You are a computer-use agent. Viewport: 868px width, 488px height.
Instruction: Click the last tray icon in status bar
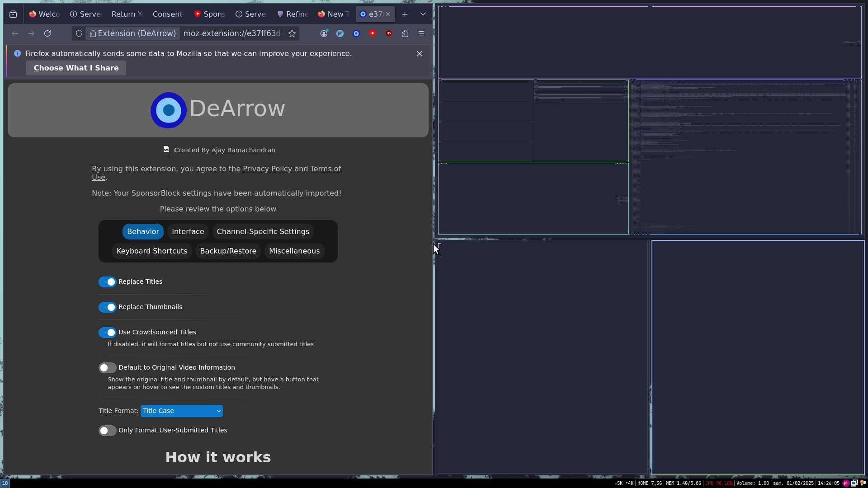point(863,483)
